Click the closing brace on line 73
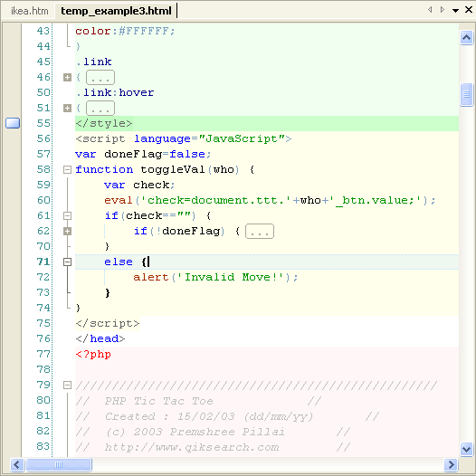This screenshot has height=476, width=476. tap(107, 293)
